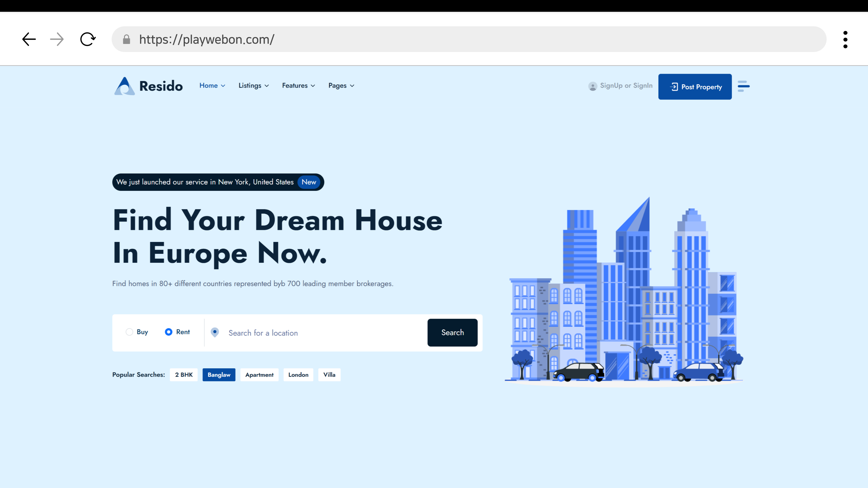
Task: Open the browser three-dot menu
Action: [845, 40]
